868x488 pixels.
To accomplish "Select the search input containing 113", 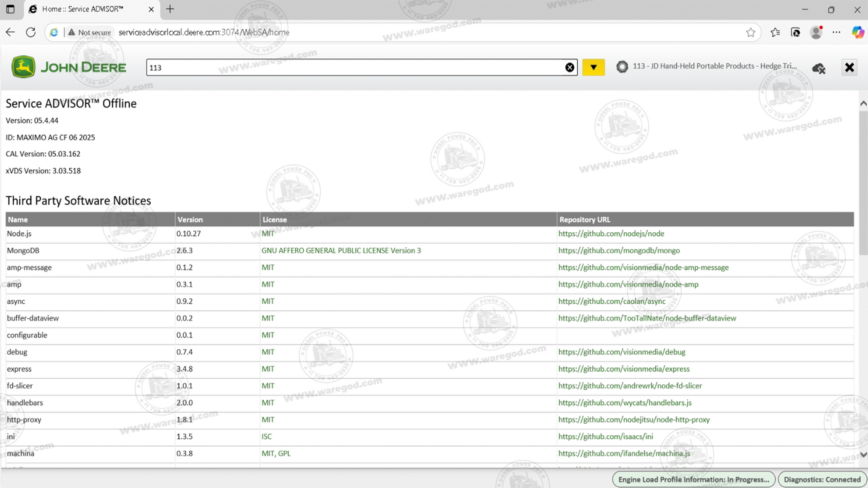I will 360,67.
